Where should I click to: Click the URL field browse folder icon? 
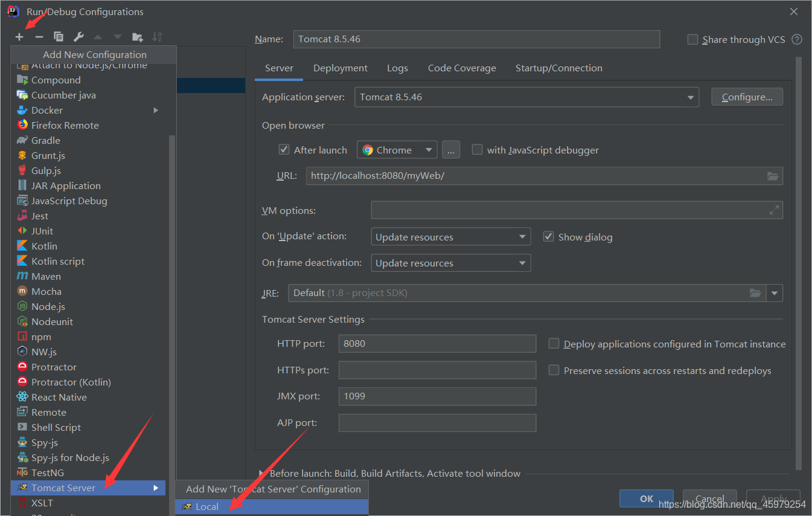(773, 176)
